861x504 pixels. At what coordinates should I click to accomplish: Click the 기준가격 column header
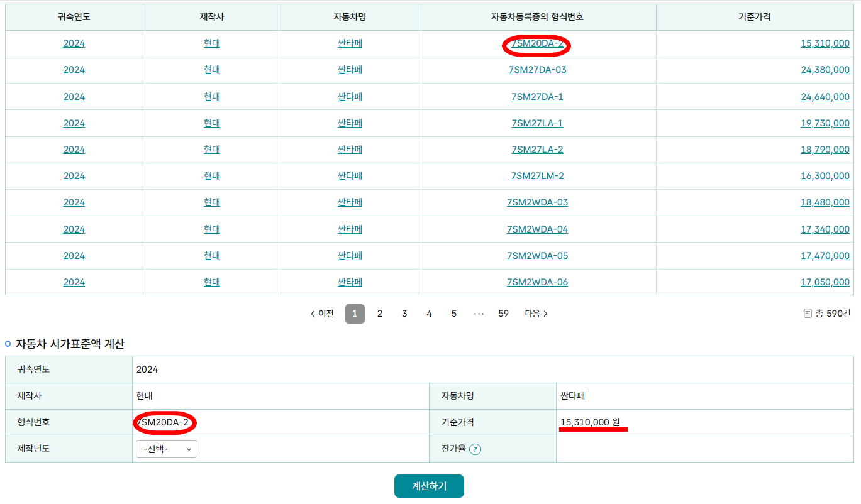(755, 17)
